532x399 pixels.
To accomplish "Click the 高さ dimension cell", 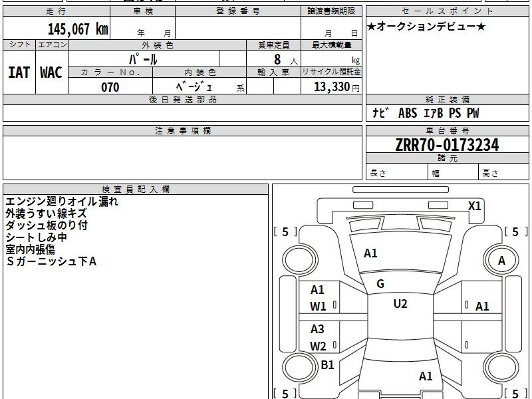I will click(504, 173).
